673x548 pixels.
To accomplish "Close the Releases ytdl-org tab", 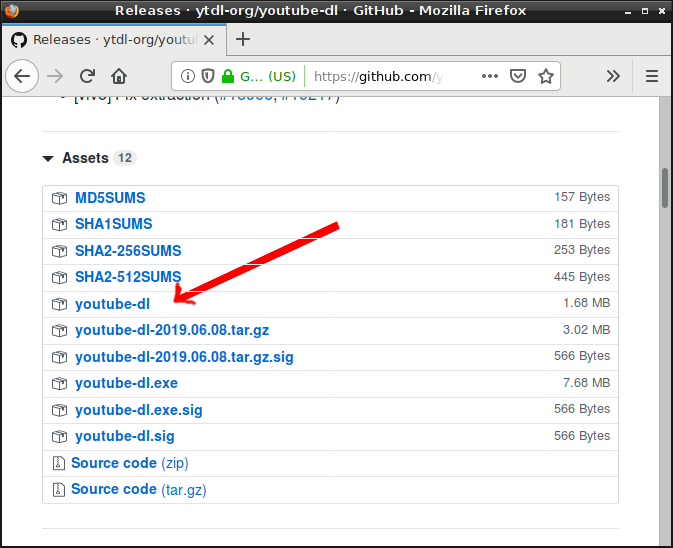I will pos(209,40).
